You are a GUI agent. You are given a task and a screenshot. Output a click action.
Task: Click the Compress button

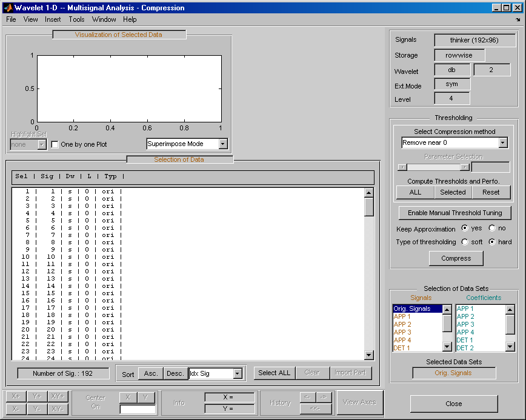pos(456,258)
